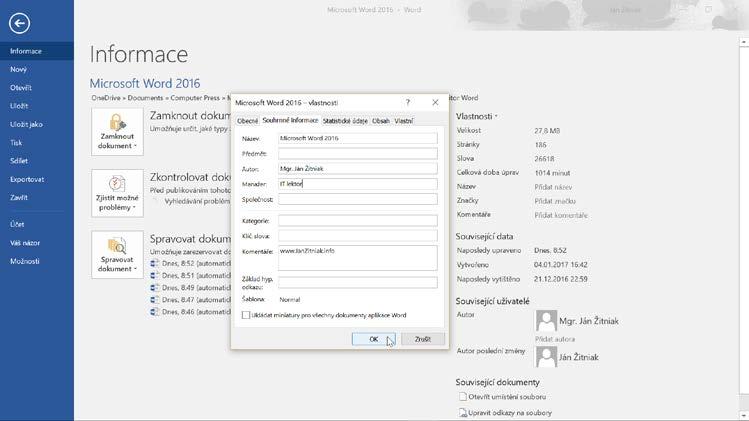The width and height of the screenshot is (749, 421).
Task: Click the Otevřít umístění souboru folder icon
Action: pyautogui.click(x=462, y=397)
